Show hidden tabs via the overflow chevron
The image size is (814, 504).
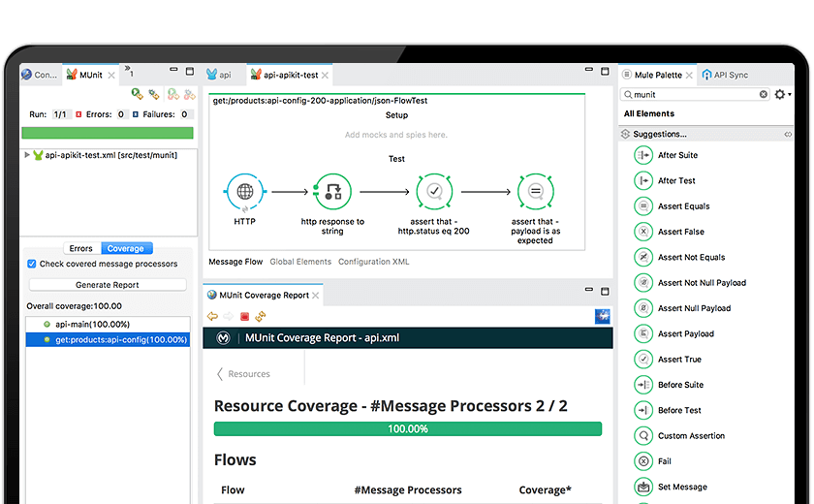click(x=128, y=70)
